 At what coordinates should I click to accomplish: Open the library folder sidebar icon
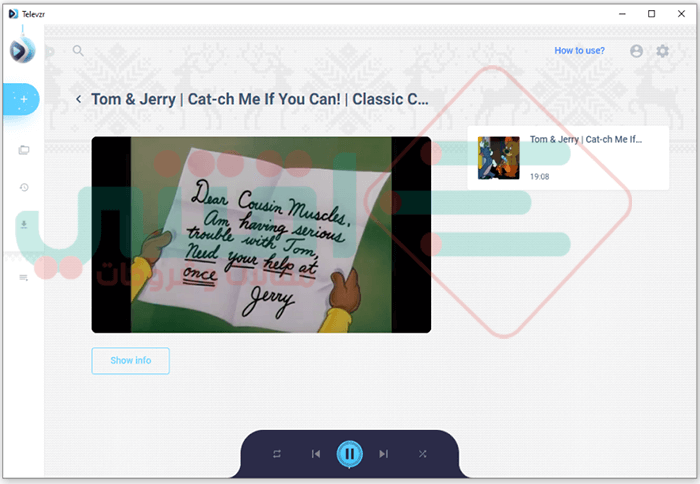[x=24, y=150]
